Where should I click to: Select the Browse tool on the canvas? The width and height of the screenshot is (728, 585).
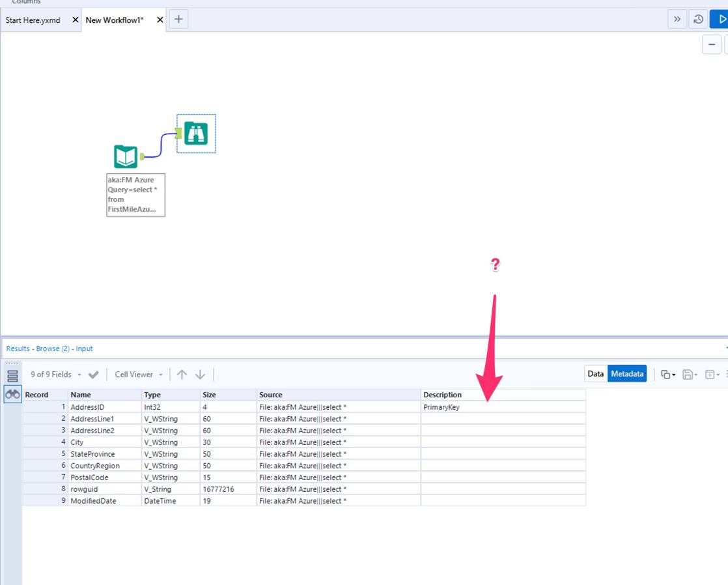196,133
